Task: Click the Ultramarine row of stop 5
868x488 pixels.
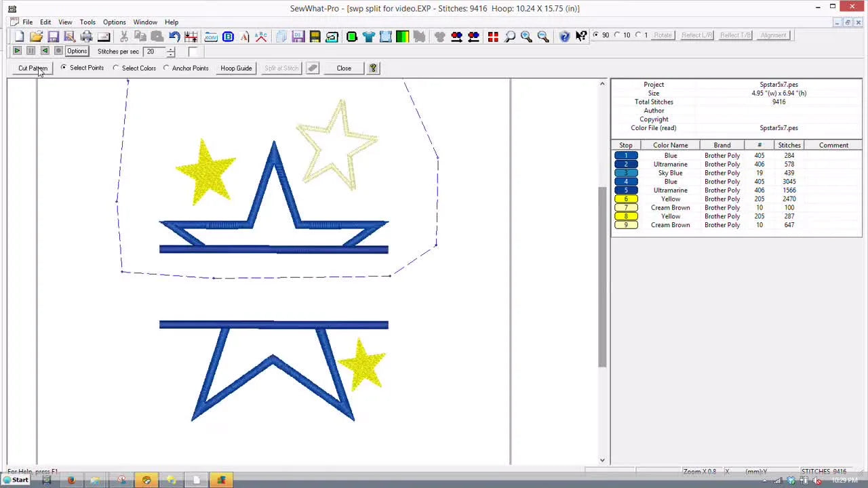Action: pos(737,190)
